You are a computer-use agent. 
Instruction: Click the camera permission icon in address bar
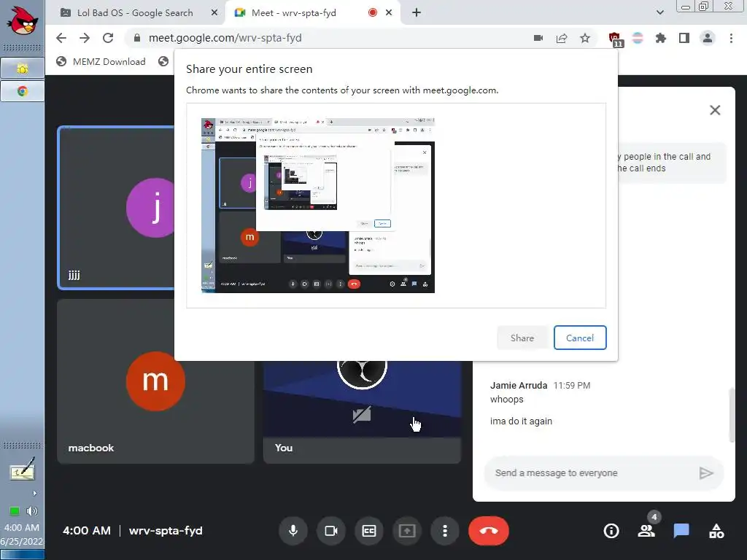[x=538, y=38]
